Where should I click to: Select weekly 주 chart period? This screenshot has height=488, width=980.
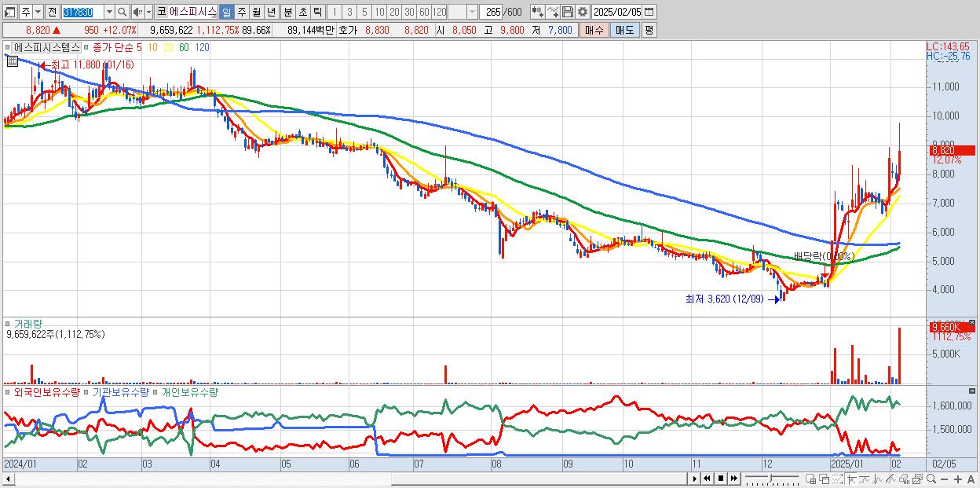click(241, 12)
